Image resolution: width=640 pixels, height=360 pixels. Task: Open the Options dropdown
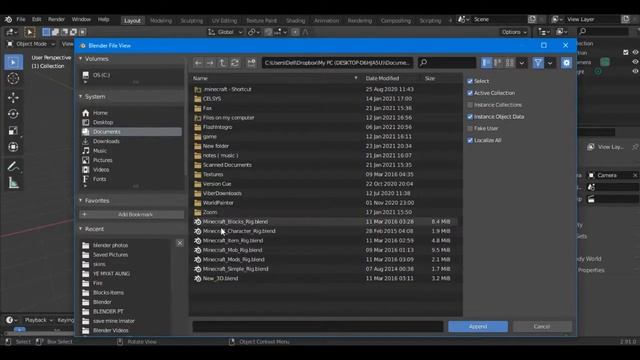click(x=514, y=32)
